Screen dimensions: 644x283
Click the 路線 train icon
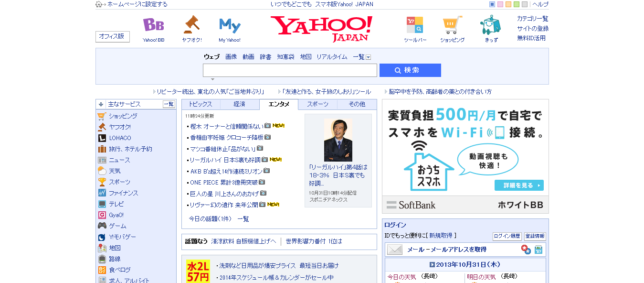[x=102, y=259]
